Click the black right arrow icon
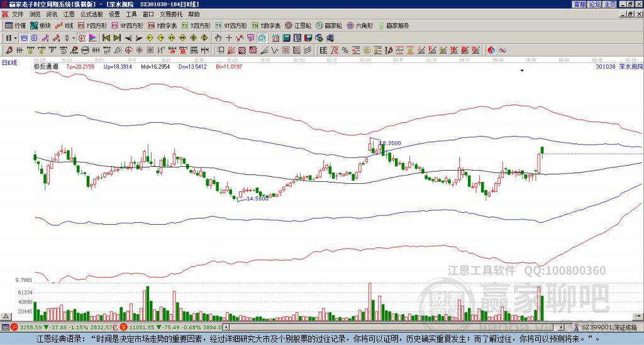This screenshot has height=345, width=644. click(139, 38)
